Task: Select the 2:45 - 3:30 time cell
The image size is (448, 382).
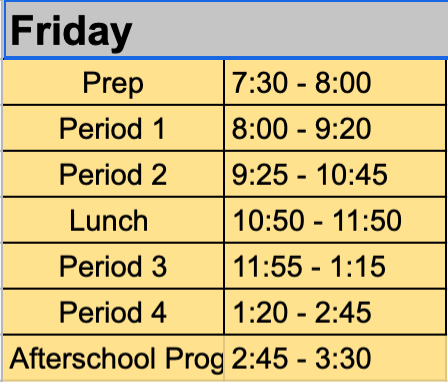Action: click(x=335, y=359)
